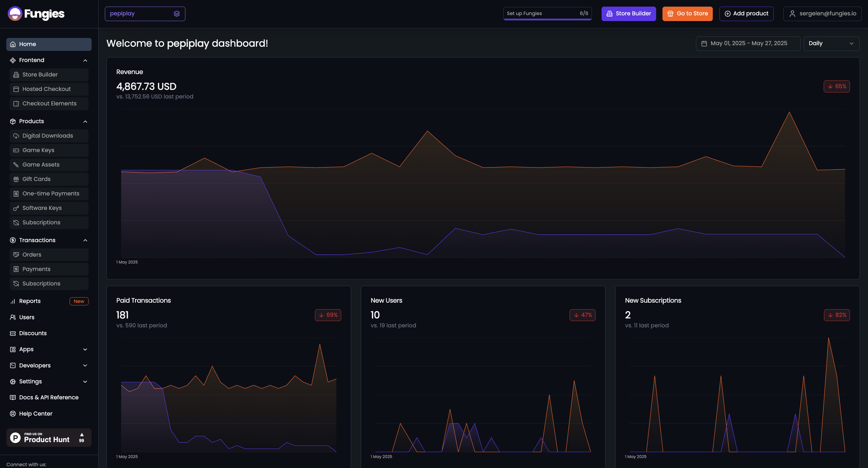Click the Revenue 65% decrease badge
868x468 pixels.
coord(837,86)
